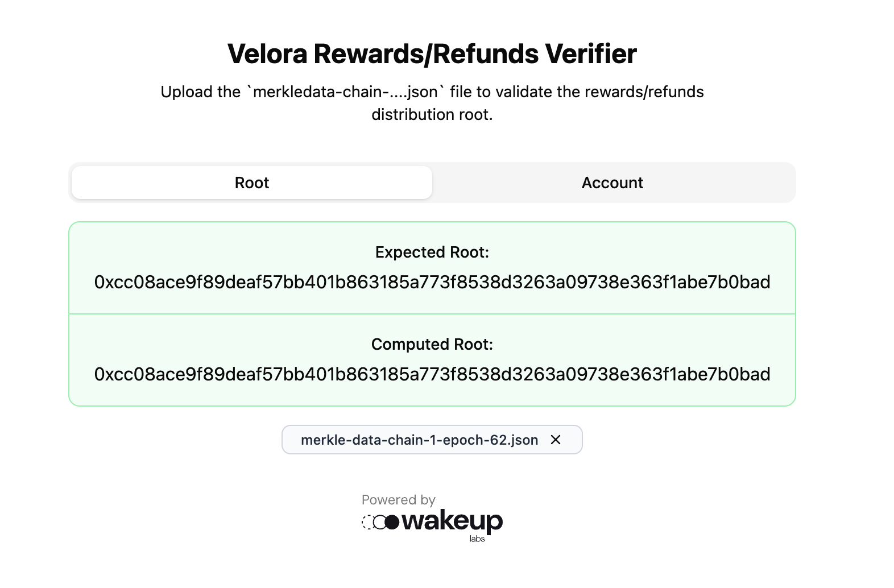Click the word "Rewards/Refunds" in the title
This screenshot has height=588, width=894.
coord(426,54)
